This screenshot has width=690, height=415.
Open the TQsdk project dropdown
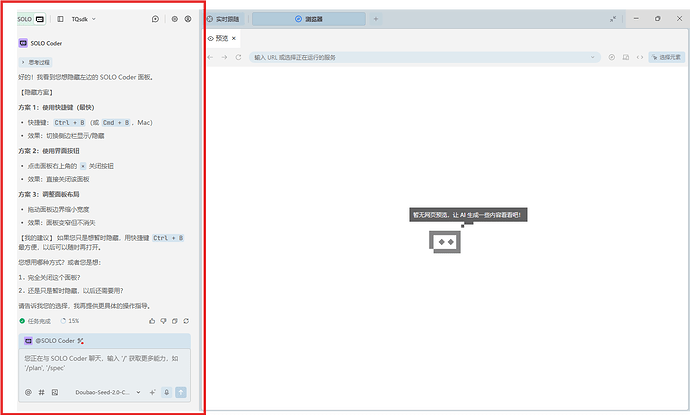(84, 19)
